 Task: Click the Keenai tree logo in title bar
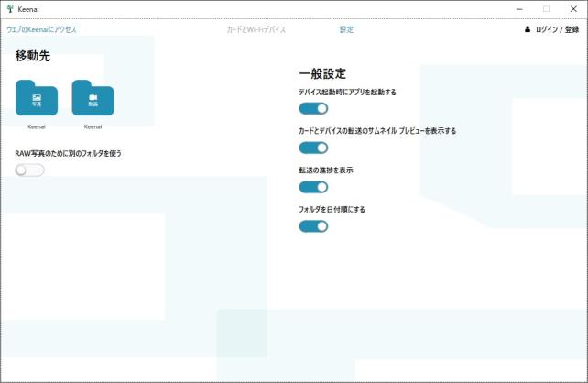[10, 9]
